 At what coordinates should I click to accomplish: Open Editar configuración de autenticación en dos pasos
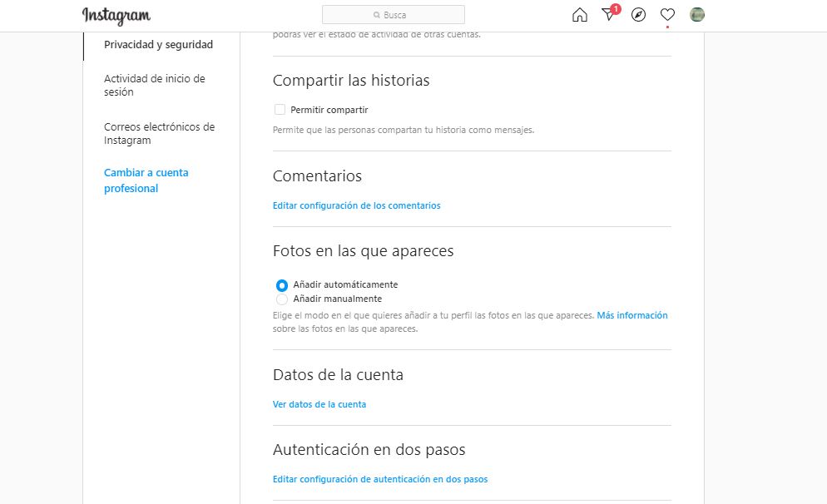coord(380,479)
